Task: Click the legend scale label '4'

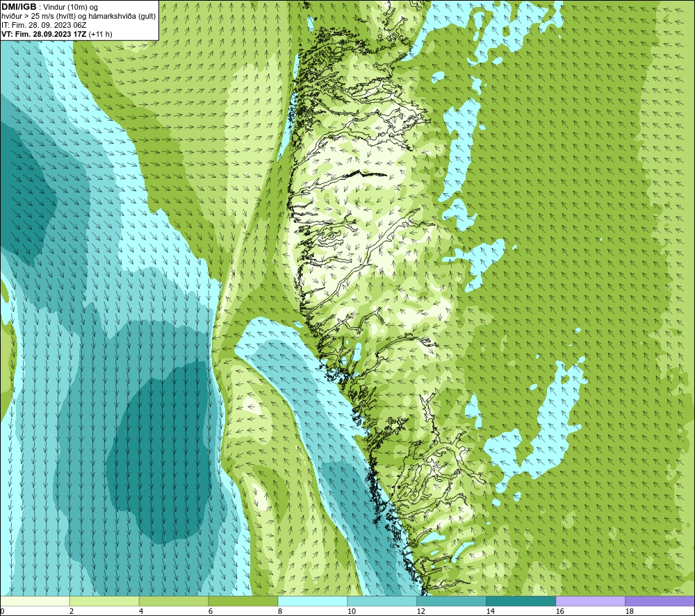Action: coord(141,611)
